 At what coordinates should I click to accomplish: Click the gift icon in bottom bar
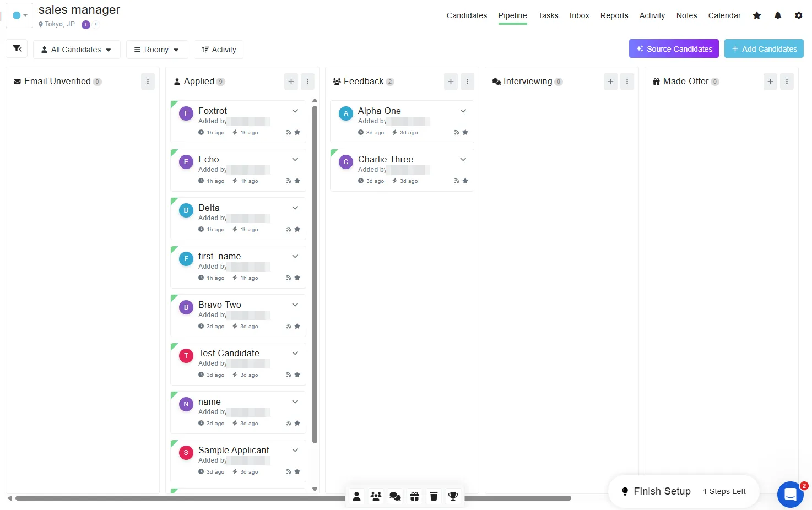click(415, 496)
